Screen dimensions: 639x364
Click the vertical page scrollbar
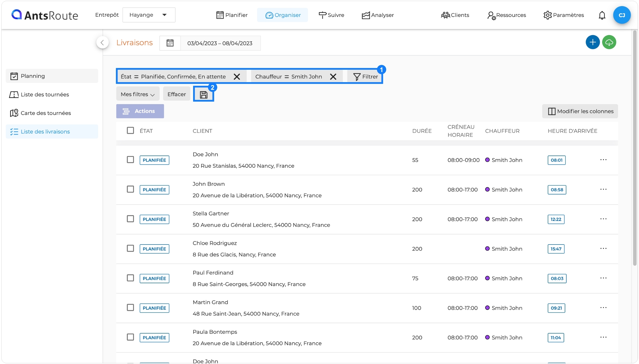click(635, 148)
